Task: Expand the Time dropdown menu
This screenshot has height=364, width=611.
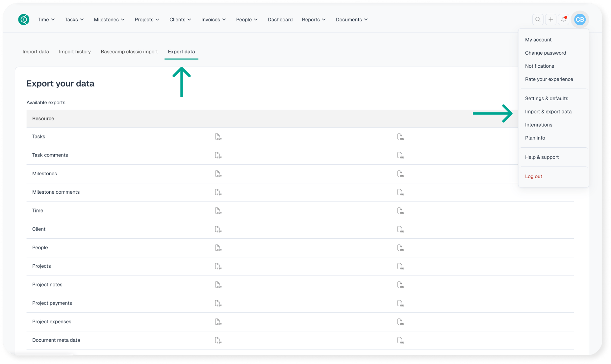Action: (x=46, y=20)
